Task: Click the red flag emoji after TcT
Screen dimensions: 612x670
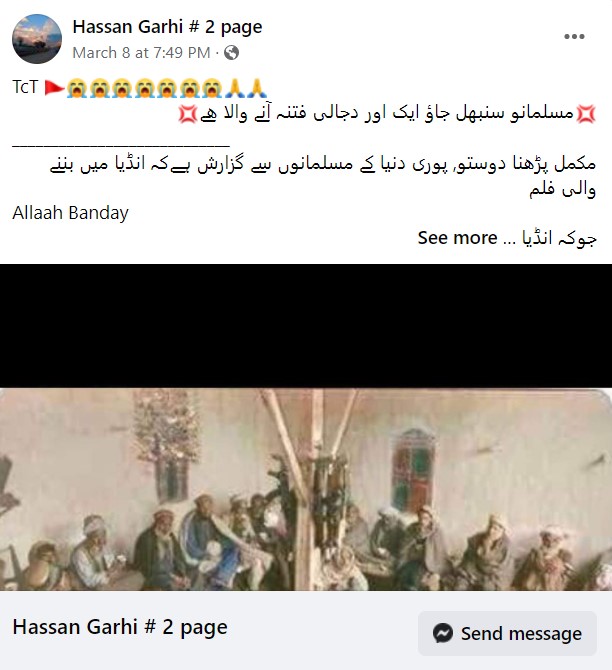Action: pyautogui.click(x=54, y=88)
